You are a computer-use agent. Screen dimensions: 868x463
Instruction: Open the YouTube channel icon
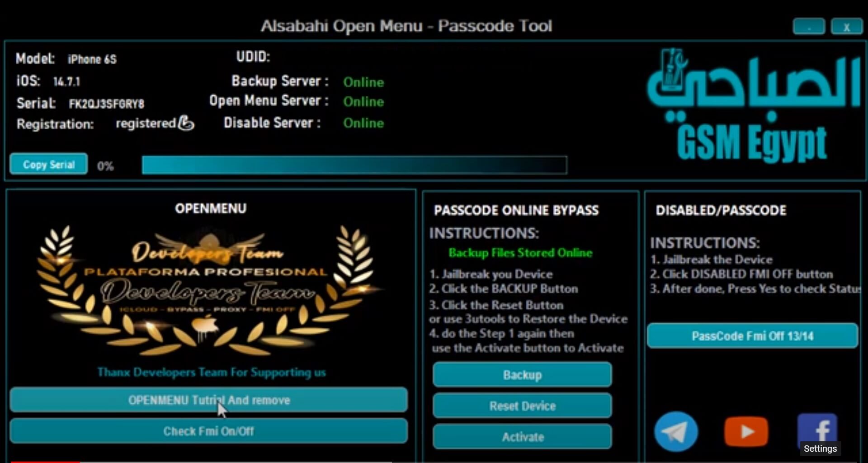746,431
